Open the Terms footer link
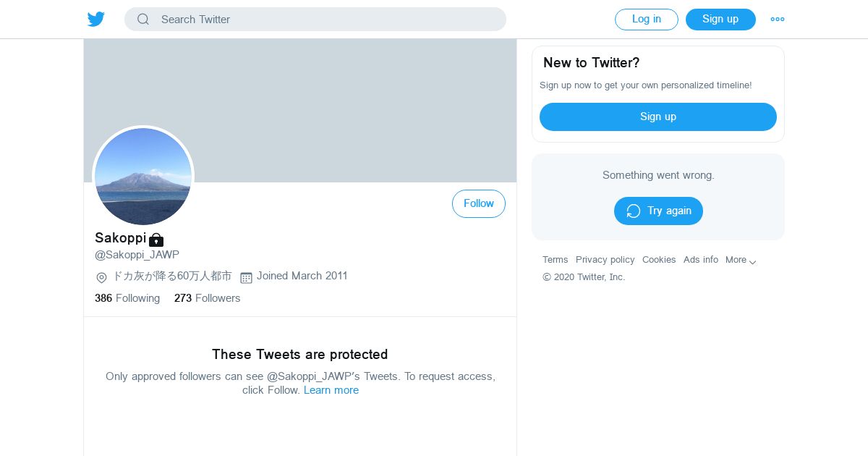The image size is (868, 456). tap(555, 260)
